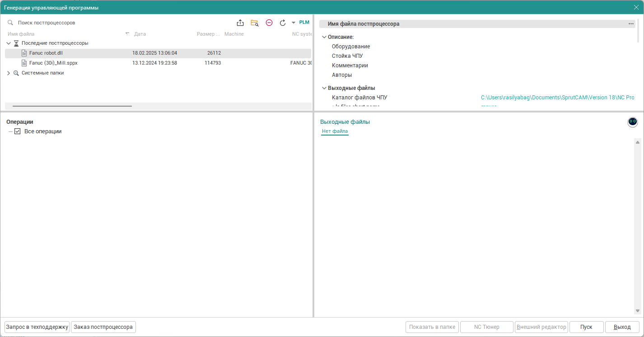644x337 pixels.
Task: Collapse the 'Описание' section
Action: coord(324,37)
